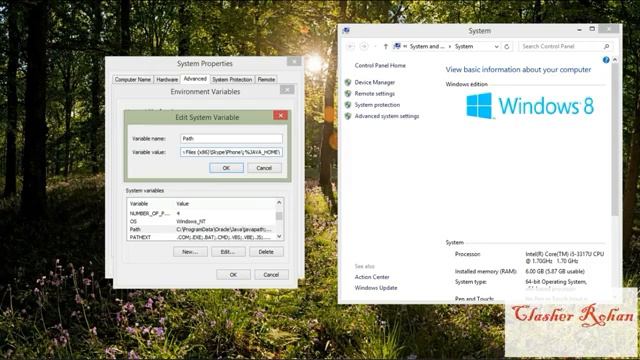
Task: Select the OS variable row
Action: (202, 221)
